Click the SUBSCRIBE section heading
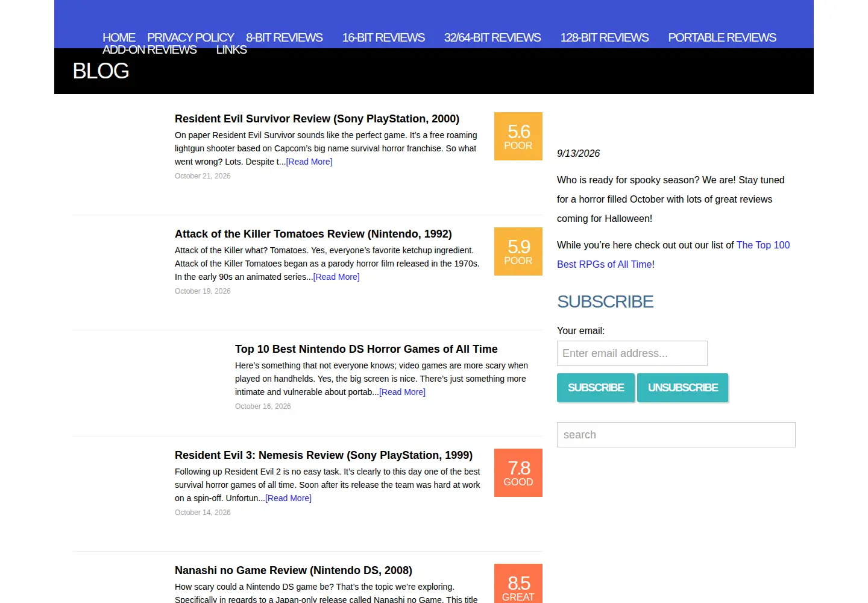Screen dimensions: 868x603 tap(605, 301)
